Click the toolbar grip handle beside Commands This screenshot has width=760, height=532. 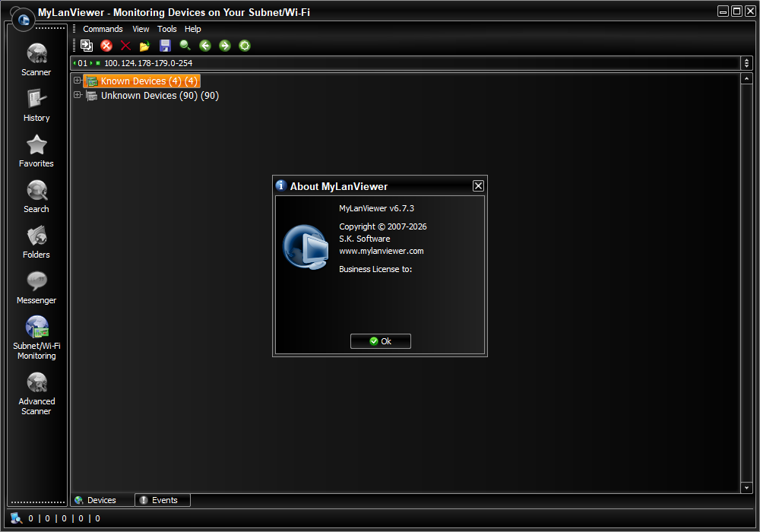coord(74,29)
